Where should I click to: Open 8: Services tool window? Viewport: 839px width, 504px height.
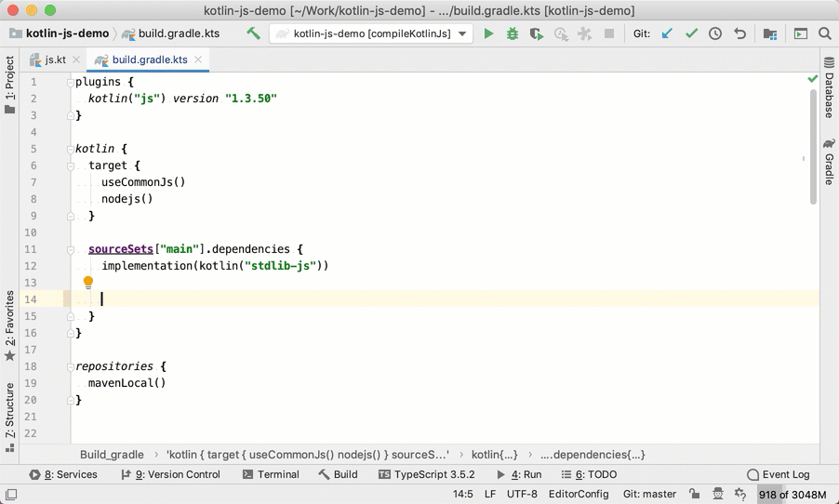point(63,474)
